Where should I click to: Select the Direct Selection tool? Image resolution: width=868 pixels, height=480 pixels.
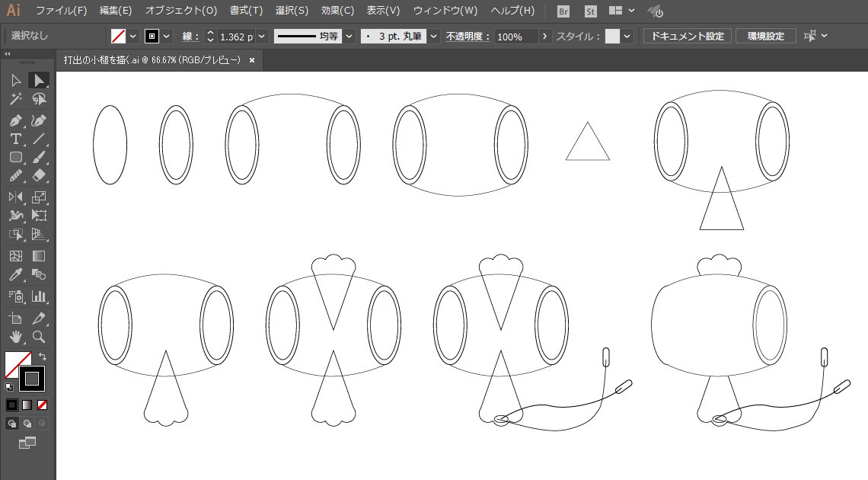pyautogui.click(x=38, y=81)
